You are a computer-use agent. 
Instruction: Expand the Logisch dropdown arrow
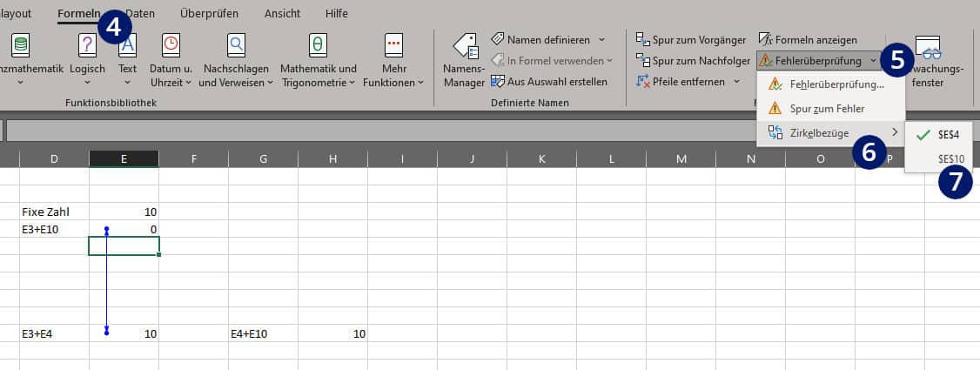(87, 83)
